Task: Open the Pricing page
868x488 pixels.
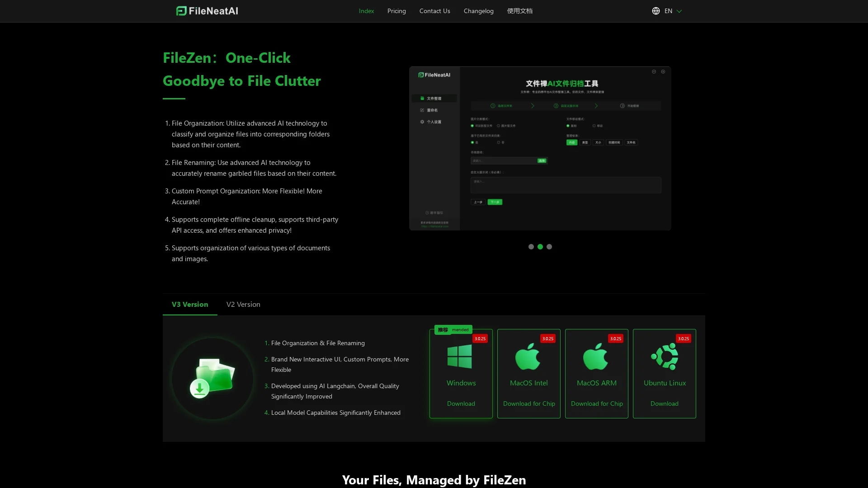Action: pos(396,11)
